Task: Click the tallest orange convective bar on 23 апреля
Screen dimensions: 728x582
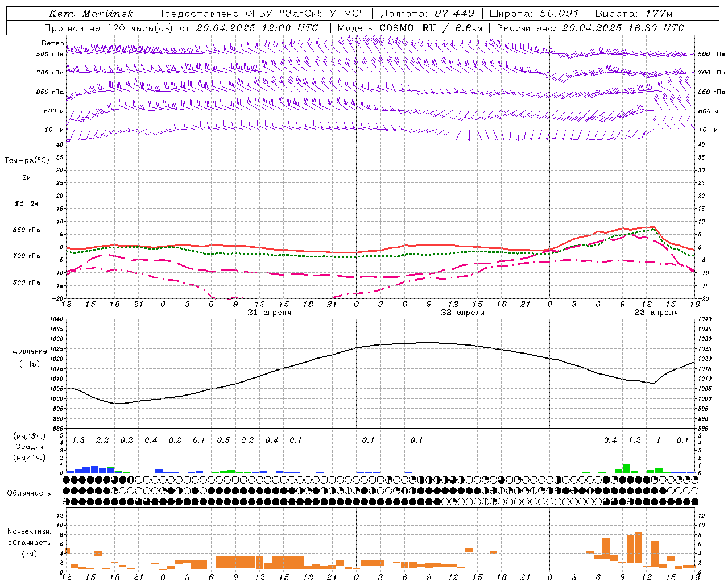Action: click(x=638, y=547)
